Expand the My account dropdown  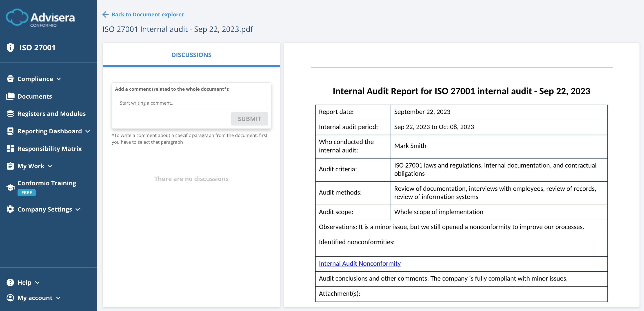(x=58, y=298)
